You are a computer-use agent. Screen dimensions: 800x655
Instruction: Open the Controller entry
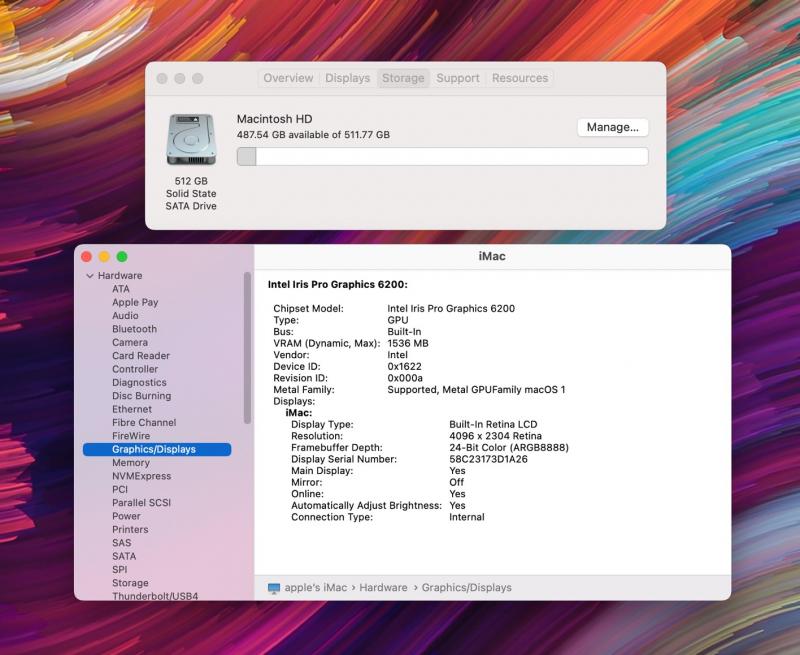tap(135, 369)
